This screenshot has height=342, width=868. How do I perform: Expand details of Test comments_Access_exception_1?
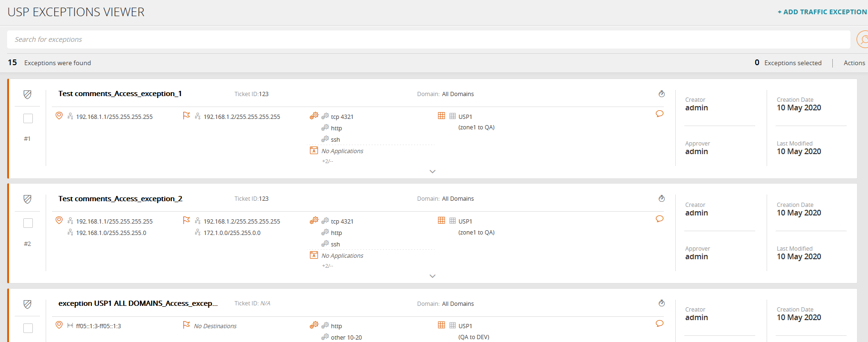pos(432,171)
